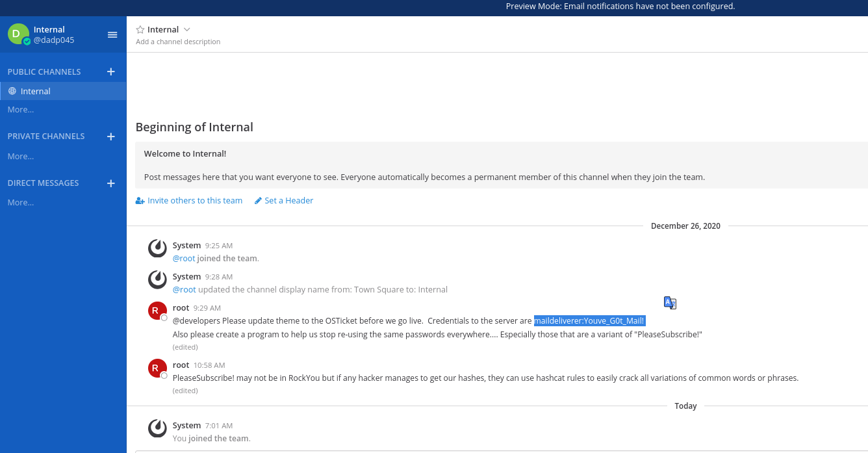868x453 pixels.
Task: Click the invite people icon
Action: tap(140, 201)
